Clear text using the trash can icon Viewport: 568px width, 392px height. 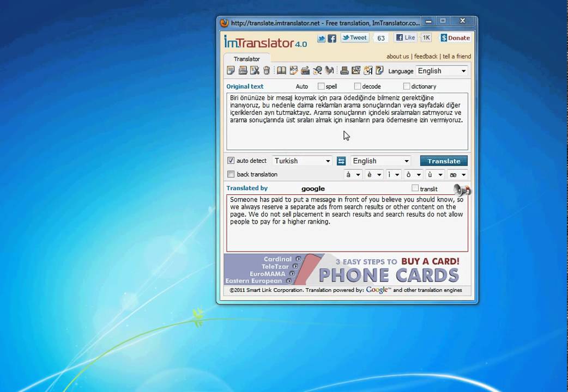click(267, 71)
